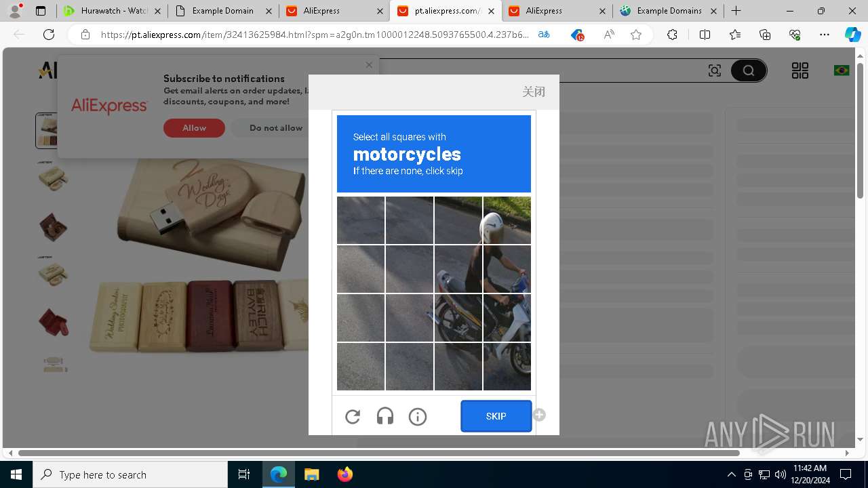Open Edge settings and more menu
The height and width of the screenshot is (488, 868).
[825, 35]
